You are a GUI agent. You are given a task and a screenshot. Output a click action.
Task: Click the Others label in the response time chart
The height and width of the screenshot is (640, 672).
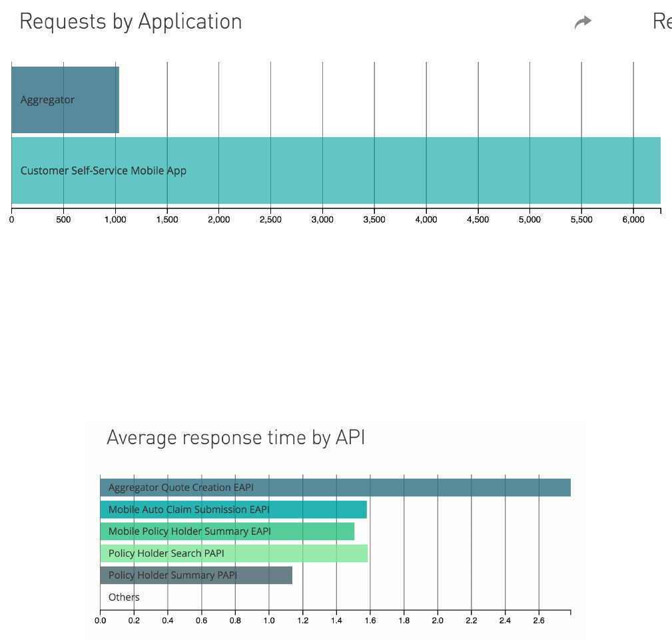pos(124,597)
